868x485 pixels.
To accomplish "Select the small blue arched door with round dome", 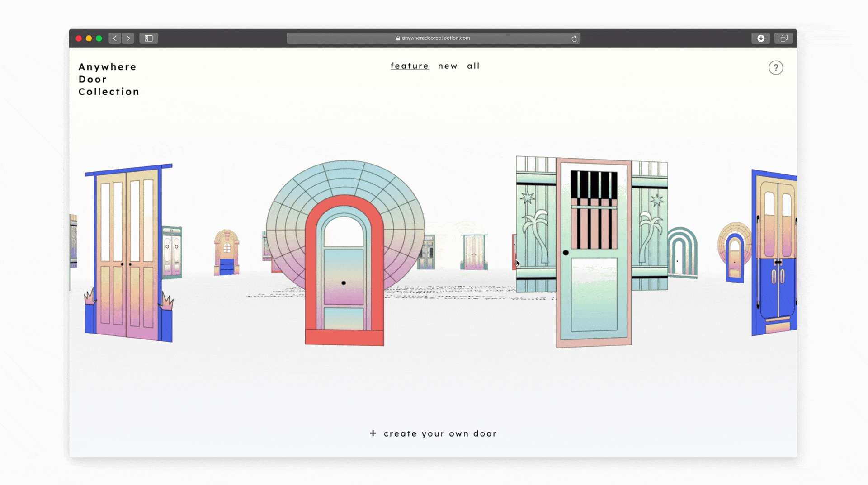I will click(734, 253).
